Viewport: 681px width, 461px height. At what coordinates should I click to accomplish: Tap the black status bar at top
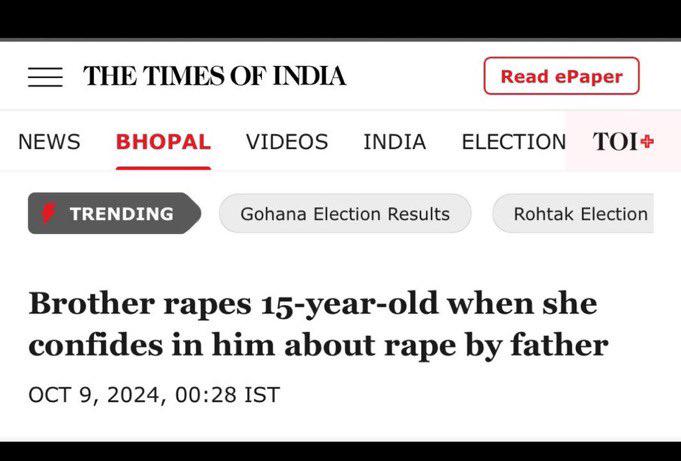point(340,18)
